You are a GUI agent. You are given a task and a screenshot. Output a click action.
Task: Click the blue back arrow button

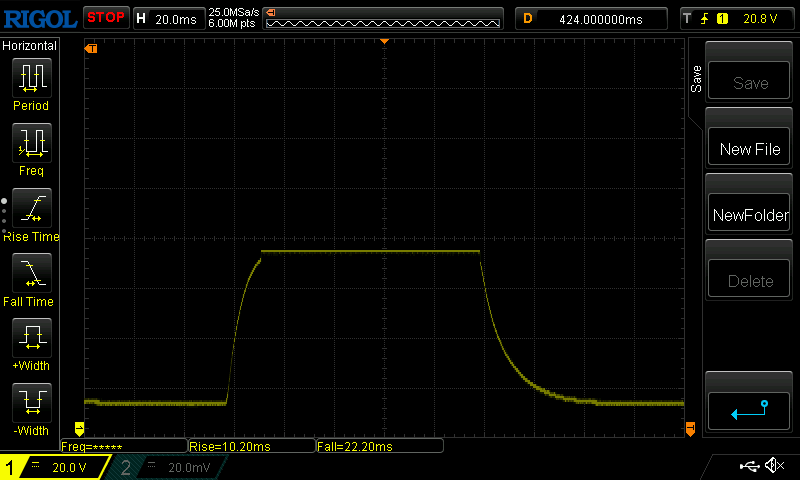point(749,409)
